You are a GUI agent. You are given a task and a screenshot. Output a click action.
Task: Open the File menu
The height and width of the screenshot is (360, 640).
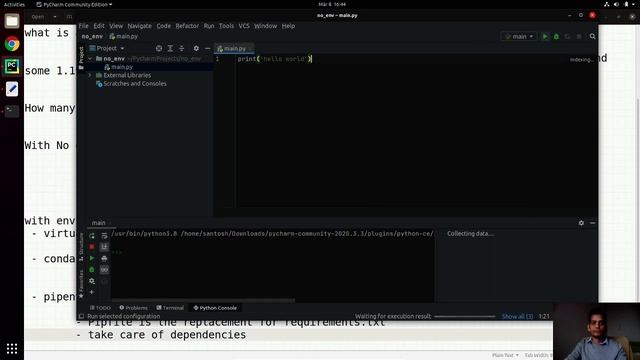83,26
